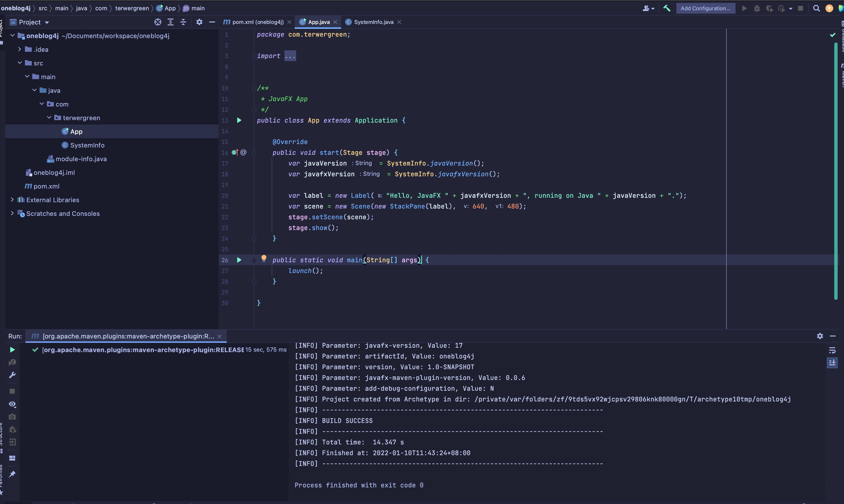Click breadcrumb 'main' method in navigation bar

point(194,8)
